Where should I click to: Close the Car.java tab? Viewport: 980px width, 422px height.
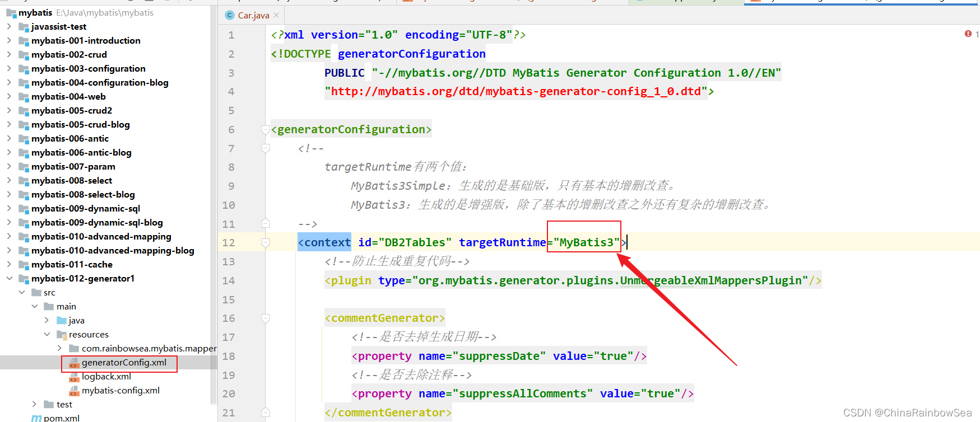tap(276, 15)
